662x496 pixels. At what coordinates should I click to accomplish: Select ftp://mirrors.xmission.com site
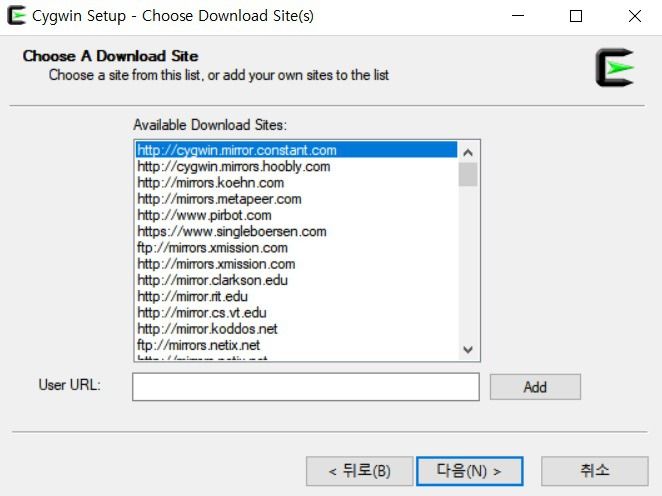click(296, 247)
